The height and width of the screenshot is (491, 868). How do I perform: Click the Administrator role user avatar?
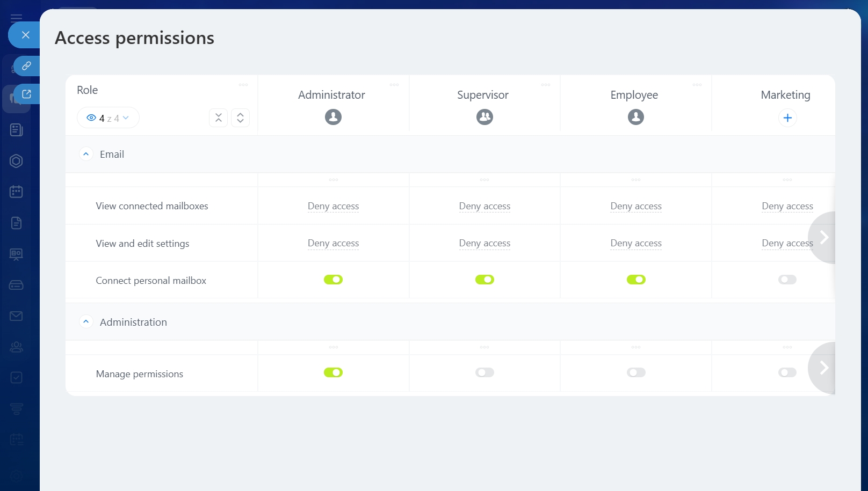coord(333,117)
